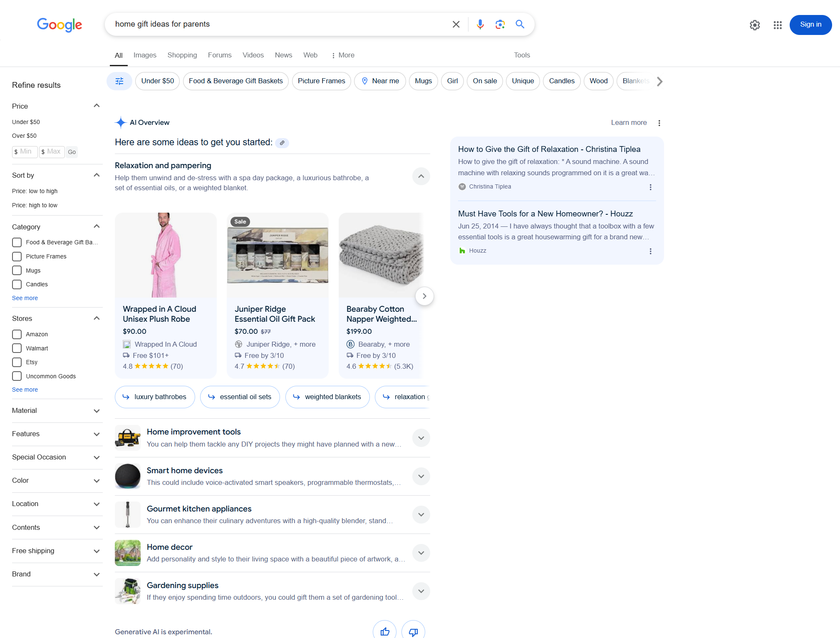Clear the search box with the X icon
This screenshot has height=638, width=840.
pyautogui.click(x=456, y=24)
